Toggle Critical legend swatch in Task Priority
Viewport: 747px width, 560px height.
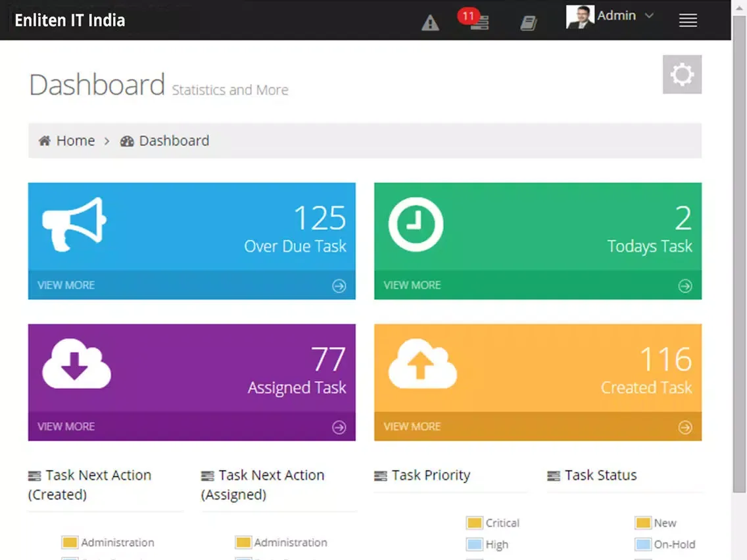475,523
